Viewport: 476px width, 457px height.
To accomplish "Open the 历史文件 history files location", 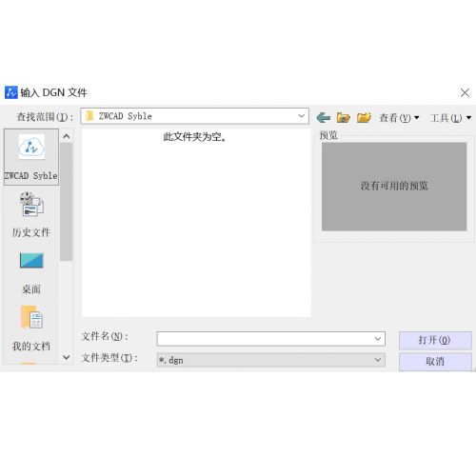I will pos(31,214).
